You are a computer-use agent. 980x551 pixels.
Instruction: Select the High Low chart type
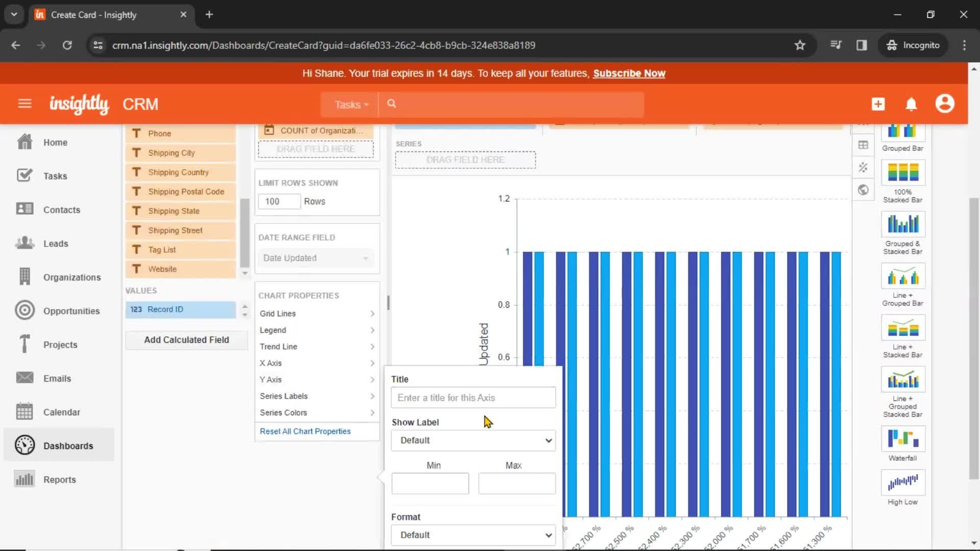(902, 488)
